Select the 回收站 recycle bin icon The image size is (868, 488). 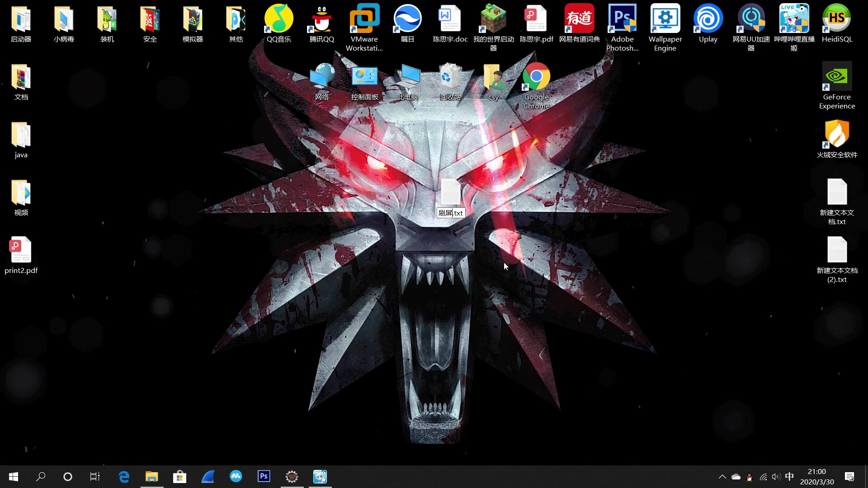click(x=450, y=77)
